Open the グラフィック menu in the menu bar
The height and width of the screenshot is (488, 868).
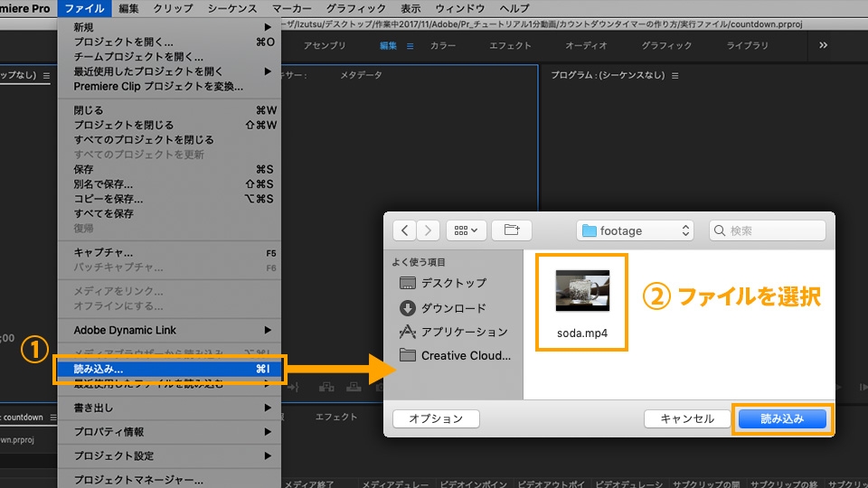coord(355,8)
